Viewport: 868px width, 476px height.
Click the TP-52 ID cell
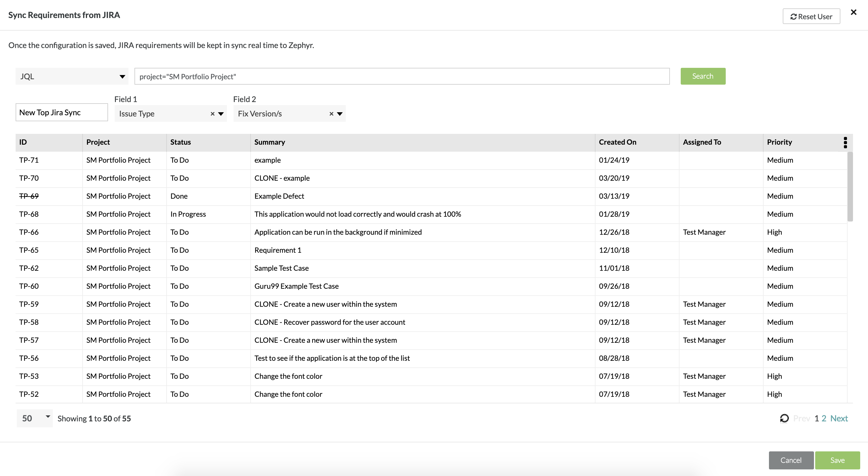[49, 394]
